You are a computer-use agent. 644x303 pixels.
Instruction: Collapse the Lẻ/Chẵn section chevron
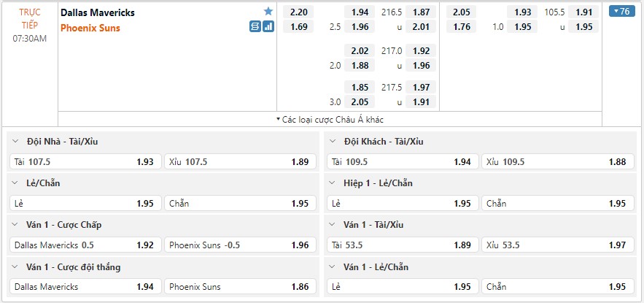[15, 183]
